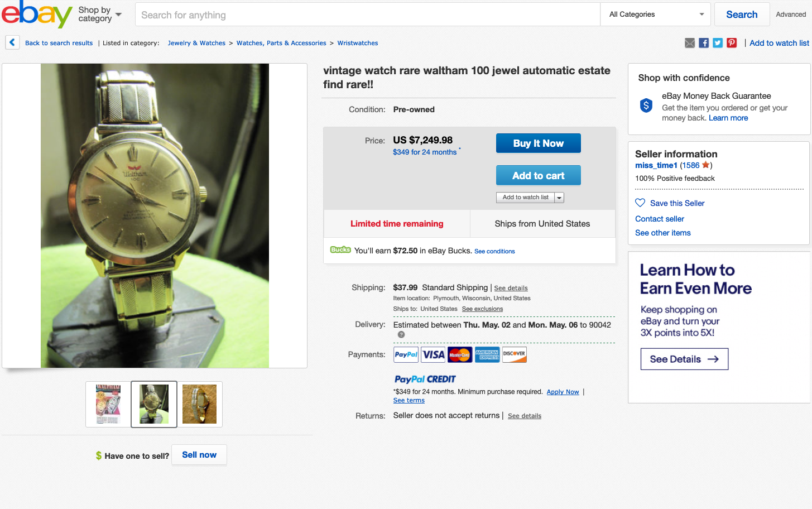Click the heart icon to save seller
The height and width of the screenshot is (509, 812).
640,203
